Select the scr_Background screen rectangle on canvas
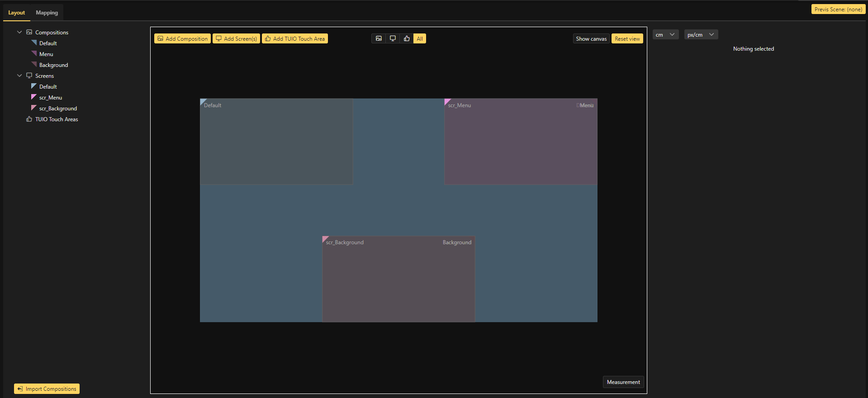 (398, 280)
